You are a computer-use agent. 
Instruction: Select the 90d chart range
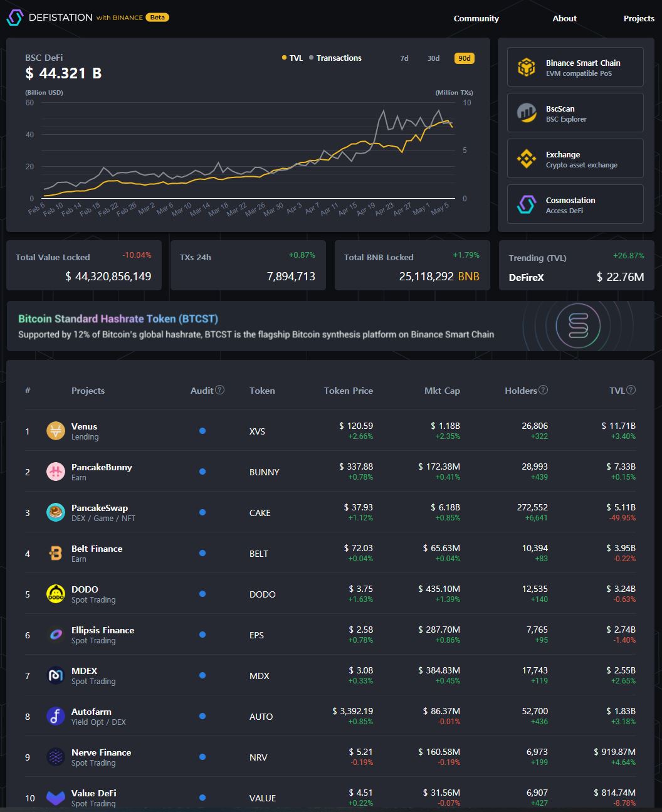tap(465, 58)
